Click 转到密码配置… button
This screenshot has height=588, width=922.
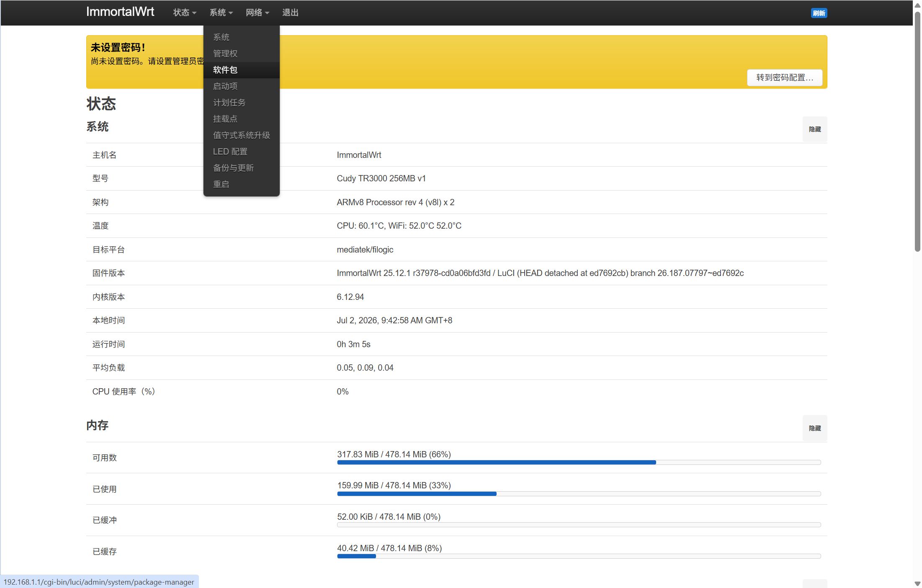tap(785, 77)
